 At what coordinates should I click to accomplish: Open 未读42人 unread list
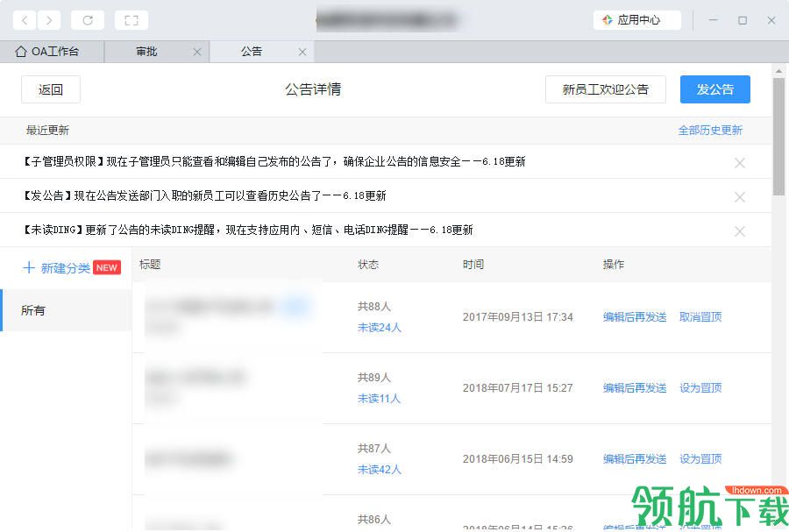379,470
